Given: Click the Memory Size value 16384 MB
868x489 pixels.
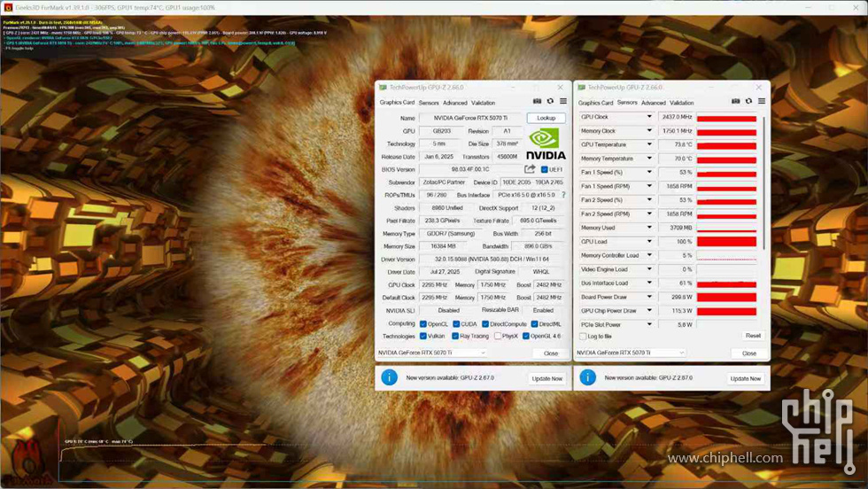Looking at the screenshot, I should coord(442,246).
